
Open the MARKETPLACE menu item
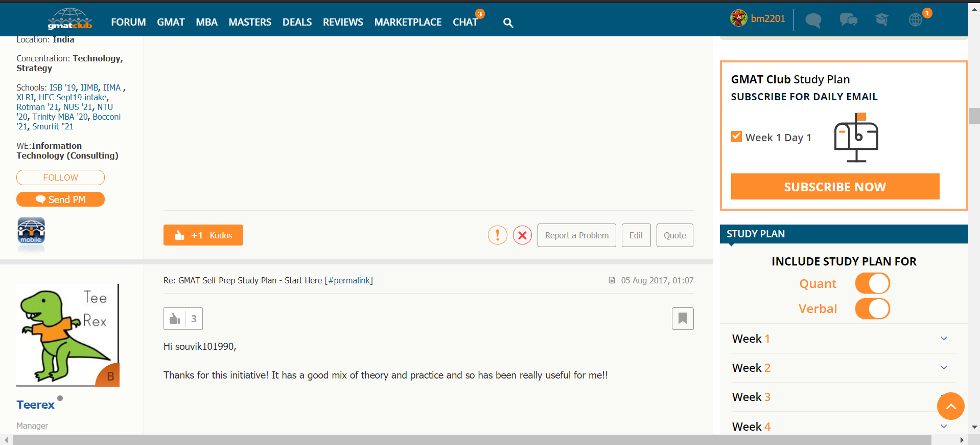[x=408, y=22]
